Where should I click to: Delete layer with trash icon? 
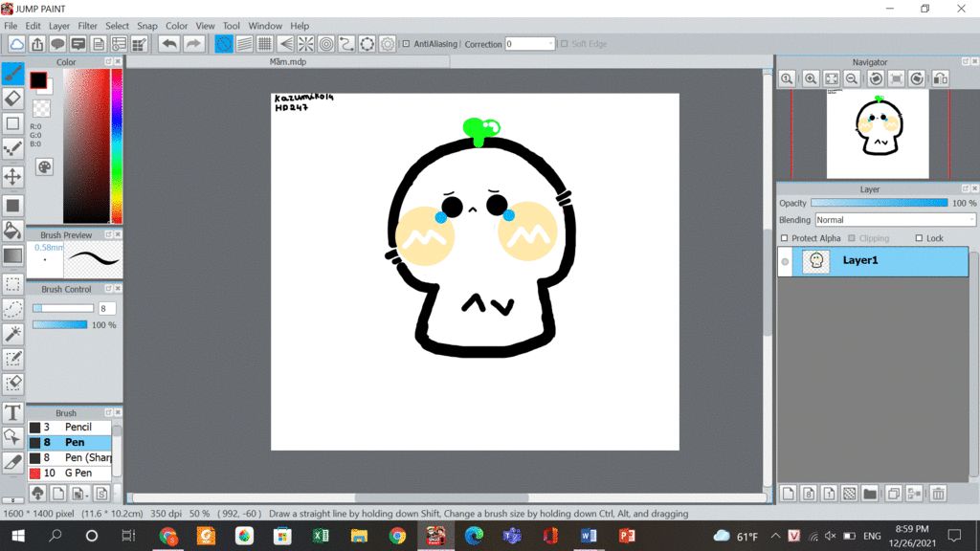[938, 494]
